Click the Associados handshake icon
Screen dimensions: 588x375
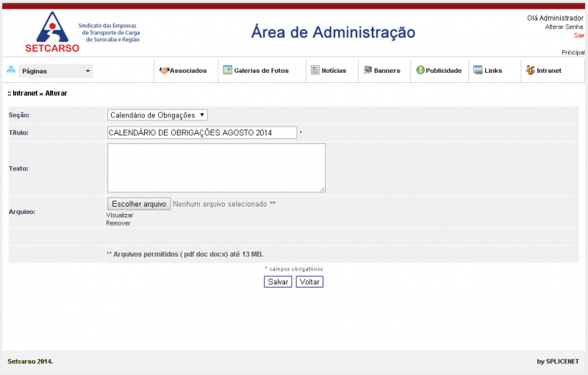click(164, 70)
